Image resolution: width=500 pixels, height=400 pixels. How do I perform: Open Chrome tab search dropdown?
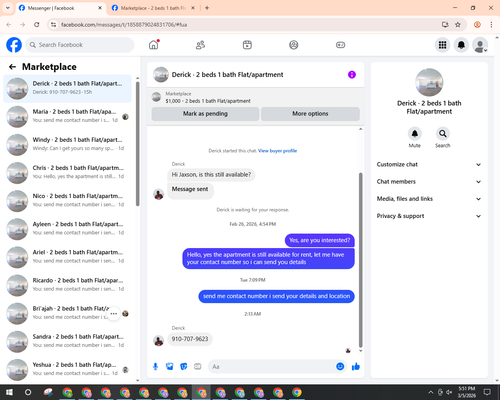click(8, 8)
